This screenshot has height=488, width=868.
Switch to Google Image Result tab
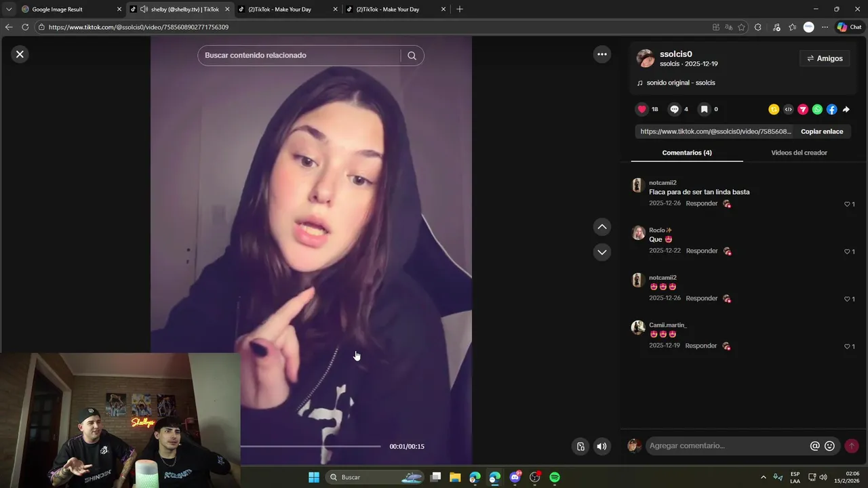point(71,9)
